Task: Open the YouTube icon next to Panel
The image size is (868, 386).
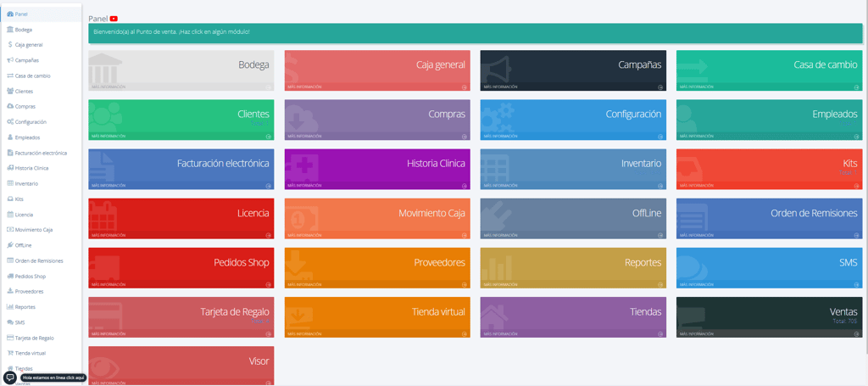Action: coord(114,19)
